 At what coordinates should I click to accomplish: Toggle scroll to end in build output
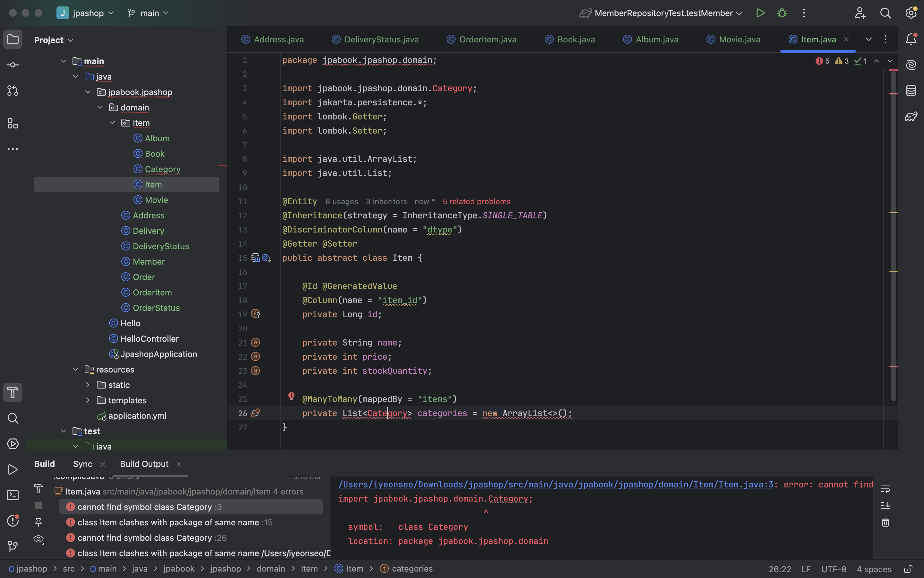pyautogui.click(x=886, y=505)
